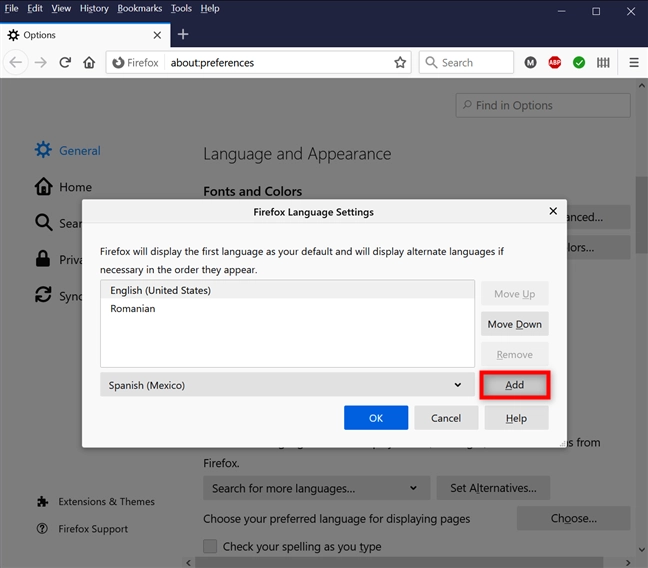Close the Firefox Language Settings dialog
Screen dimensions: 648x568
[553, 211]
